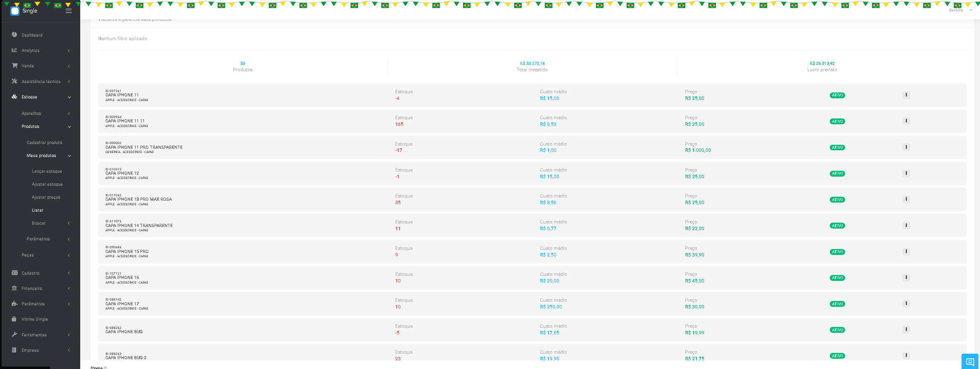The width and height of the screenshot is (980, 369).
Task: Select the Venda shopping cart icon
Action: 15,66
